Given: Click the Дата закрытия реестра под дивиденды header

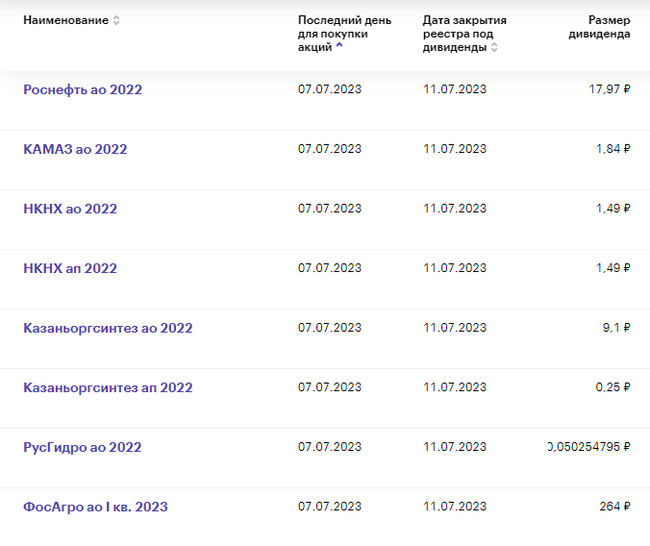Looking at the screenshot, I should [x=464, y=34].
